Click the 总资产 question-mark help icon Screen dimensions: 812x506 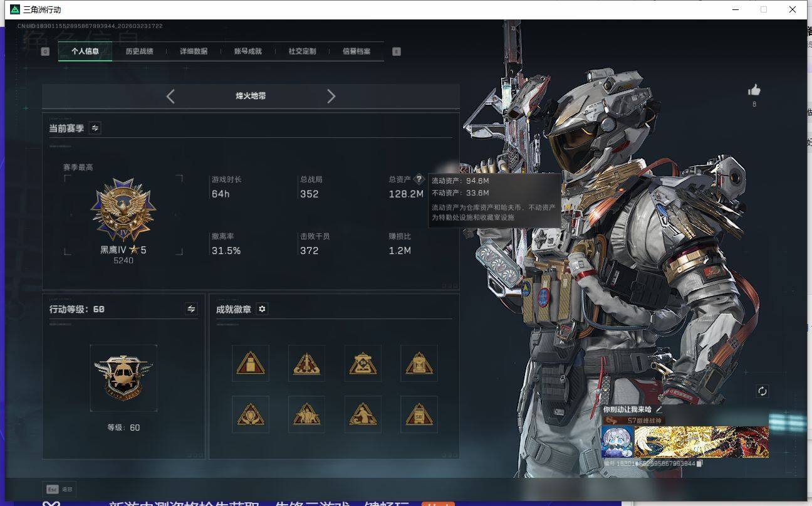pyautogui.click(x=419, y=179)
